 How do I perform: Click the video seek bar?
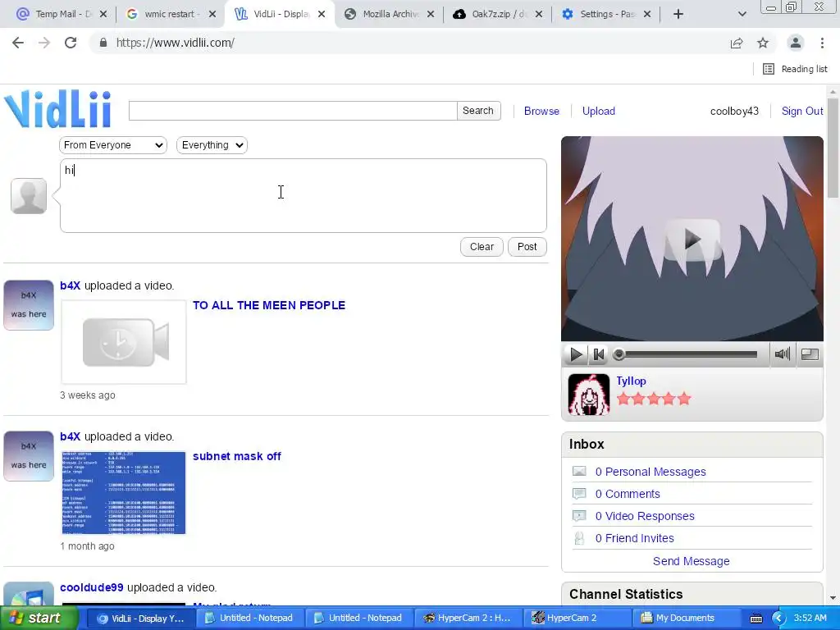(687, 354)
